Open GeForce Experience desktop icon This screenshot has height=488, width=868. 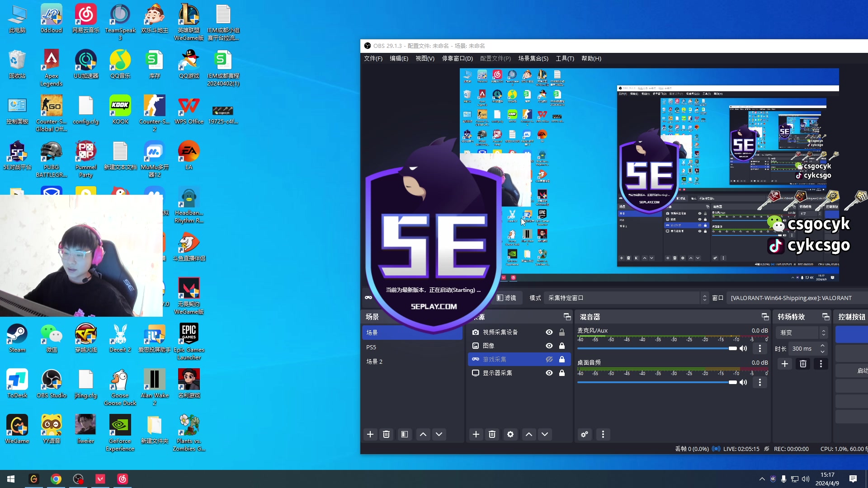pyautogui.click(x=120, y=433)
